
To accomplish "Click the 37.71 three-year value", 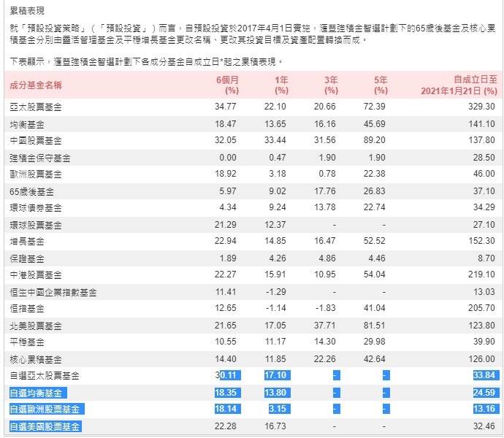I will [324, 326].
